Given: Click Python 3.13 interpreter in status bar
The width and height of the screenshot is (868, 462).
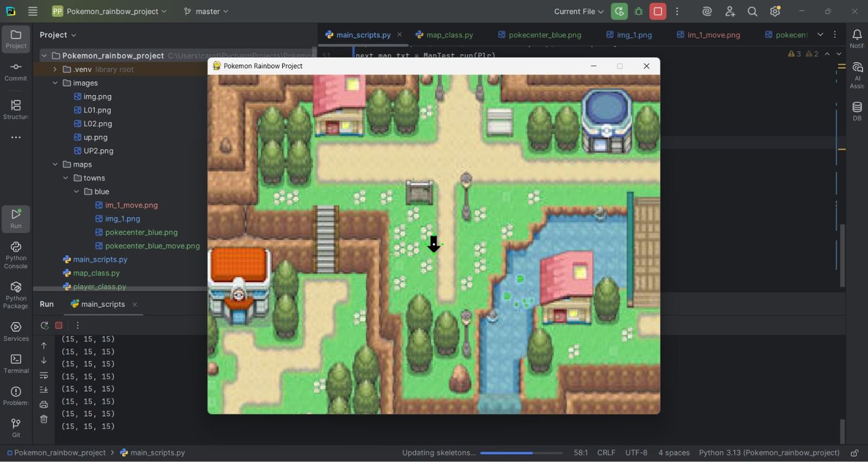Looking at the screenshot, I should point(769,453).
